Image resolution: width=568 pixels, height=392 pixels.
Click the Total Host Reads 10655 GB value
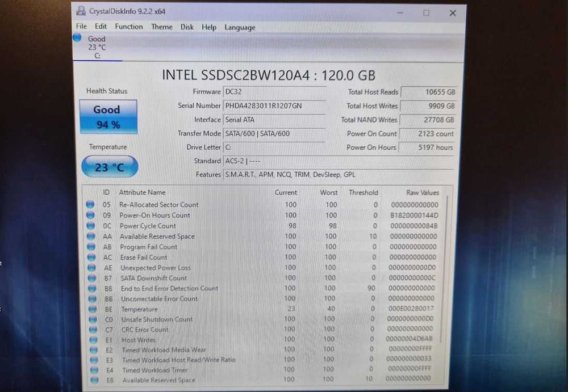(428, 92)
